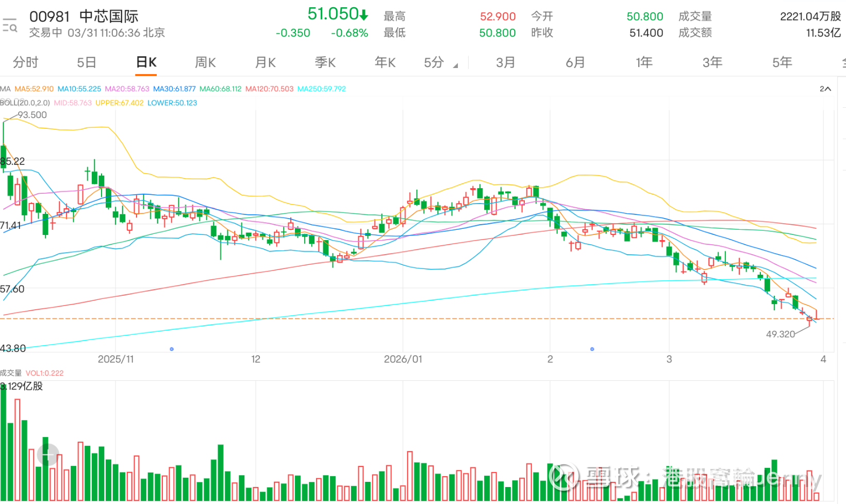The height and width of the screenshot is (504, 846).
Task: Click the 43.80 price axis label
Action: point(13,348)
